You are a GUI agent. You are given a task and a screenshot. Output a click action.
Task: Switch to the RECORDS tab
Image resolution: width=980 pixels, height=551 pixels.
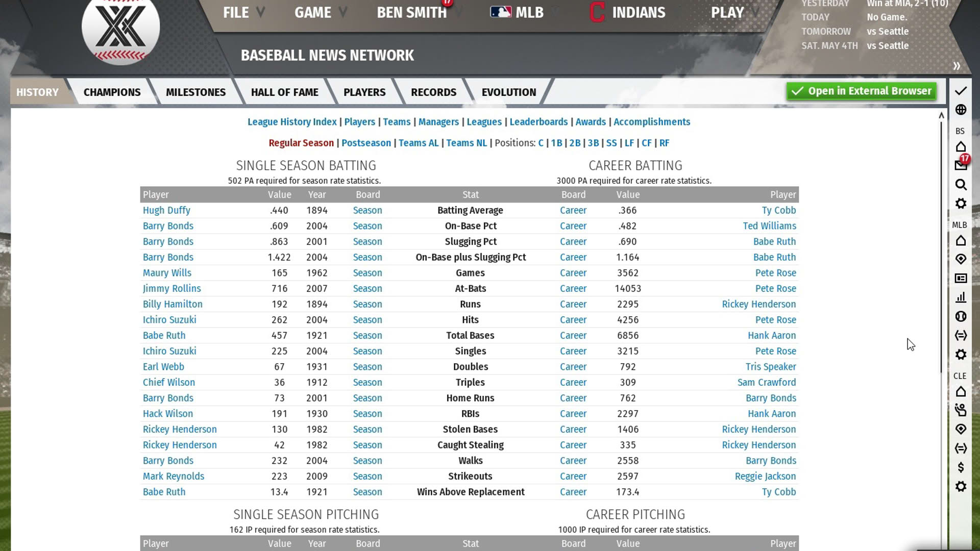click(x=433, y=92)
